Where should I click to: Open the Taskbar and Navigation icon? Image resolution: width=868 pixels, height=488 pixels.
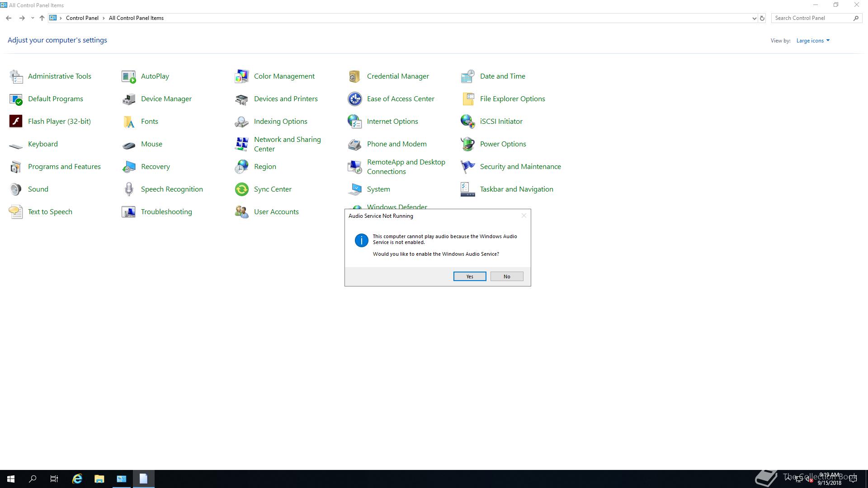click(x=468, y=189)
